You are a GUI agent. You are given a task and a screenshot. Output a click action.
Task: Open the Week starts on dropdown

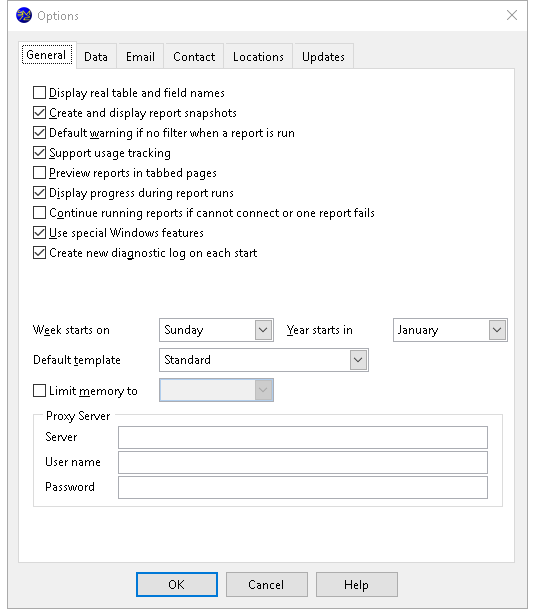pos(216,330)
